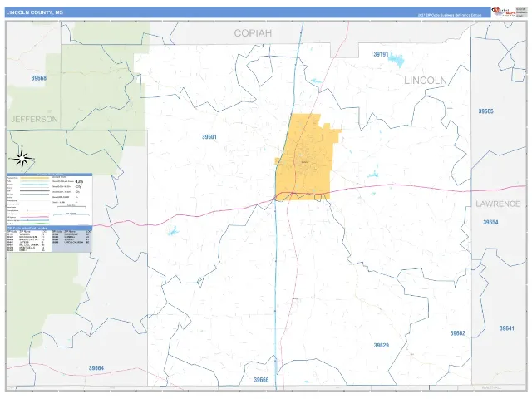Click ZIP code label 39665
The image size is (532, 399).
[485, 111]
